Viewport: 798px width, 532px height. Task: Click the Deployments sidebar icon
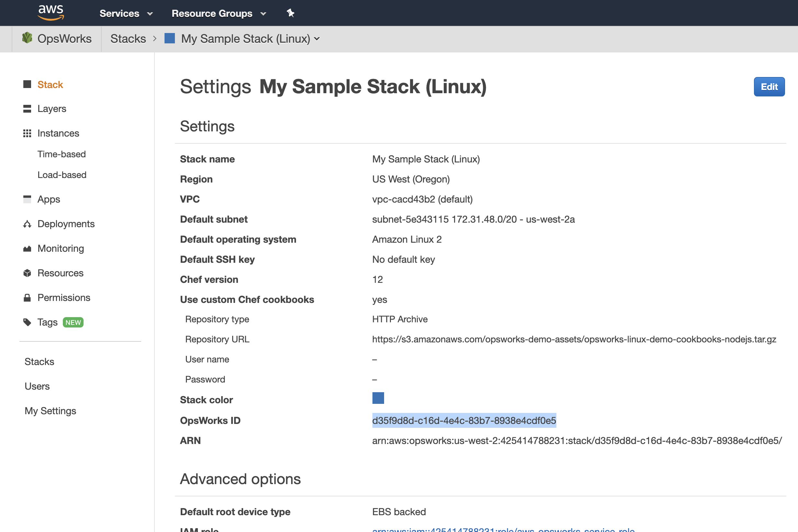pos(27,224)
